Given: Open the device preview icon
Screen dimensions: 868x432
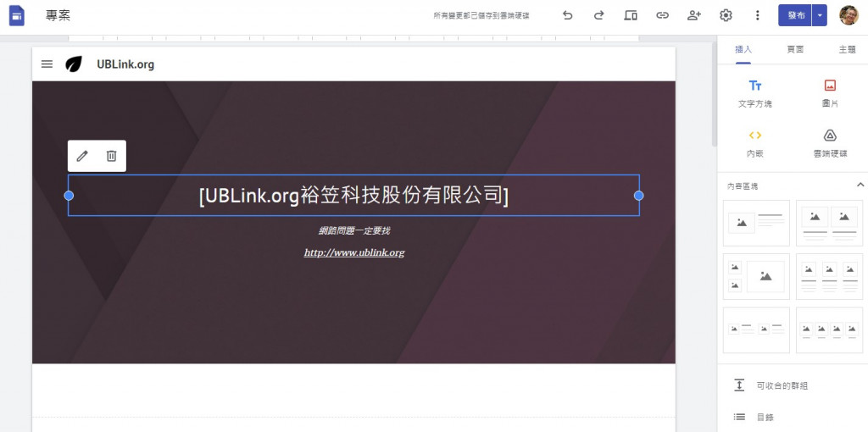Looking at the screenshot, I should pyautogui.click(x=631, y=15).
